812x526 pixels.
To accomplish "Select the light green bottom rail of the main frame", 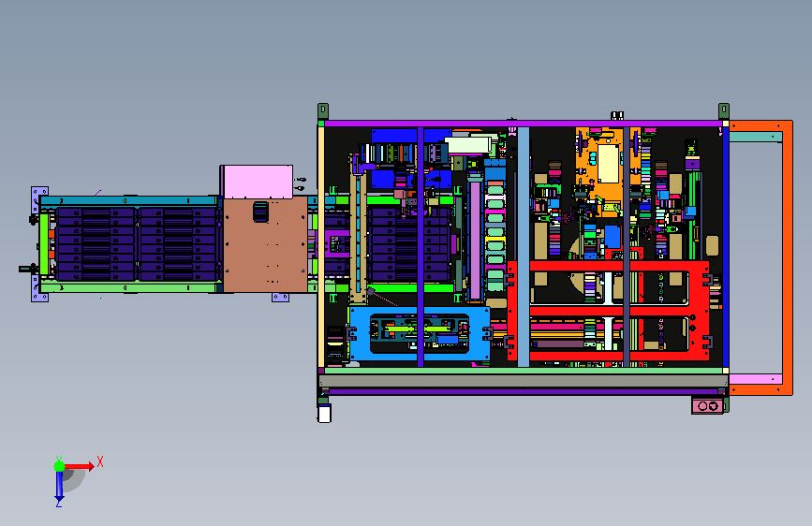I will pos(523,371).
